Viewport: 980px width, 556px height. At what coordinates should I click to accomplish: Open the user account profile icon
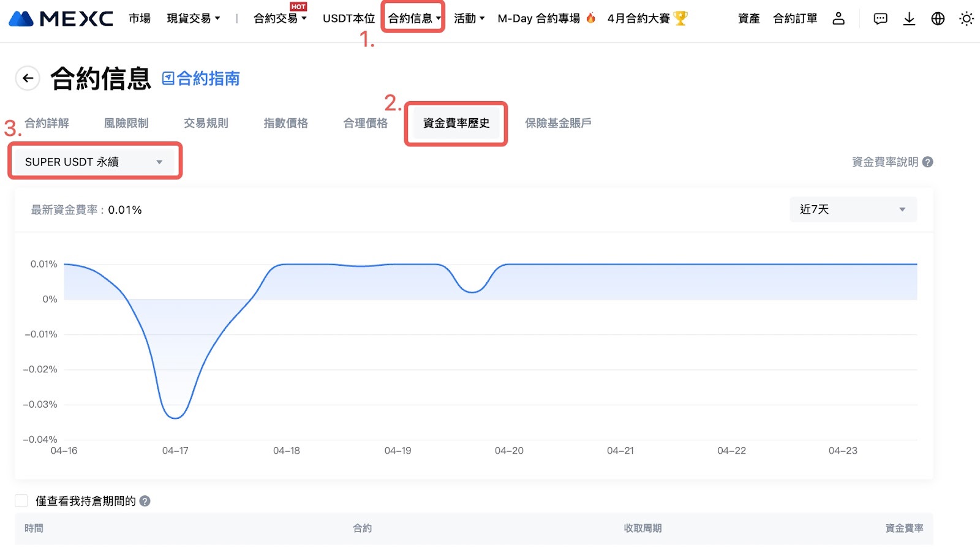(x=839, y=19)
